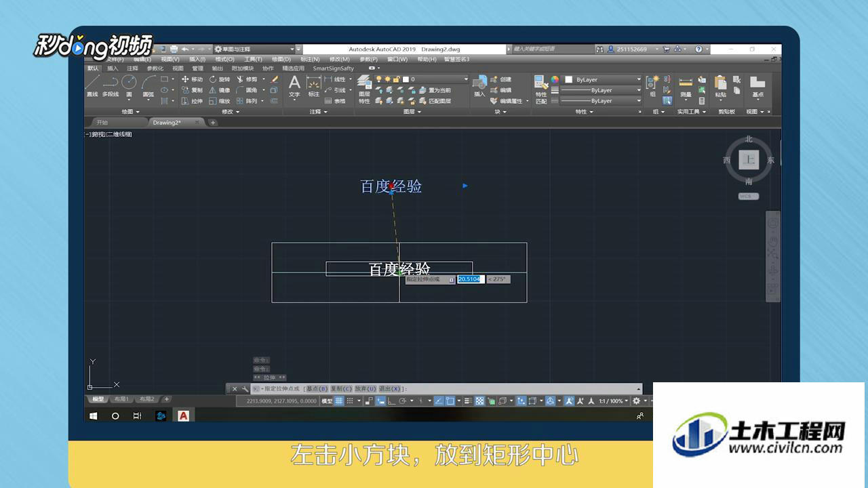Click the dynamic input distance field 20.5104
The image size is (868, 488).
[x=471, y=279]
